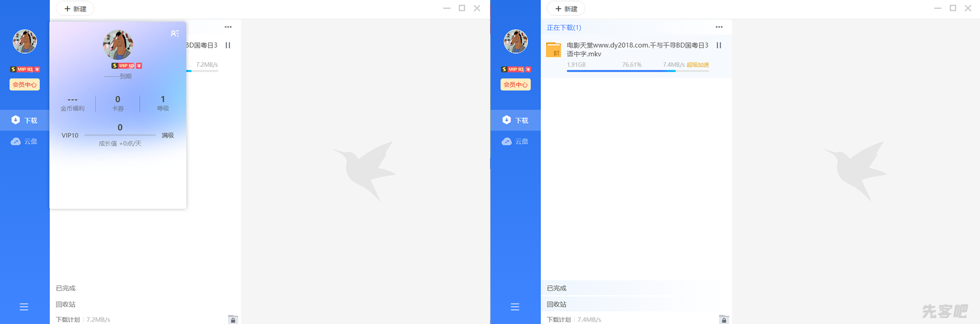Click account switch icon in profile popup card
The image size is (980, 324).
[175, 33]
